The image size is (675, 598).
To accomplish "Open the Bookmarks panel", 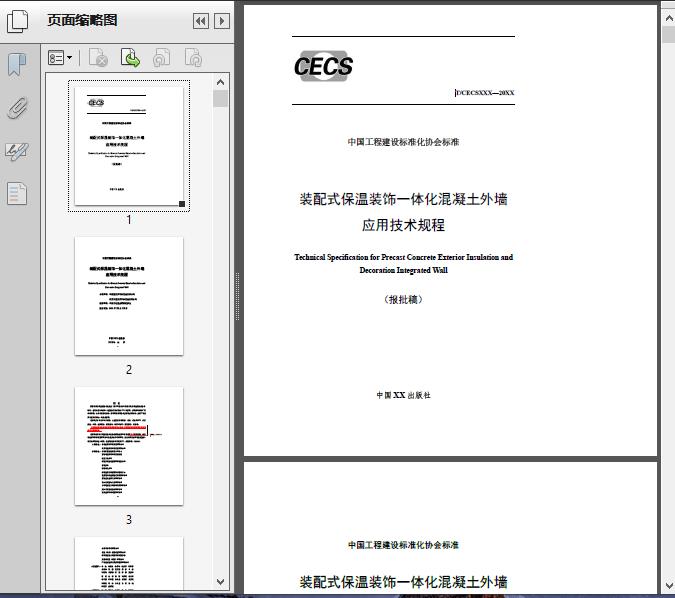I will pos(17,66).
